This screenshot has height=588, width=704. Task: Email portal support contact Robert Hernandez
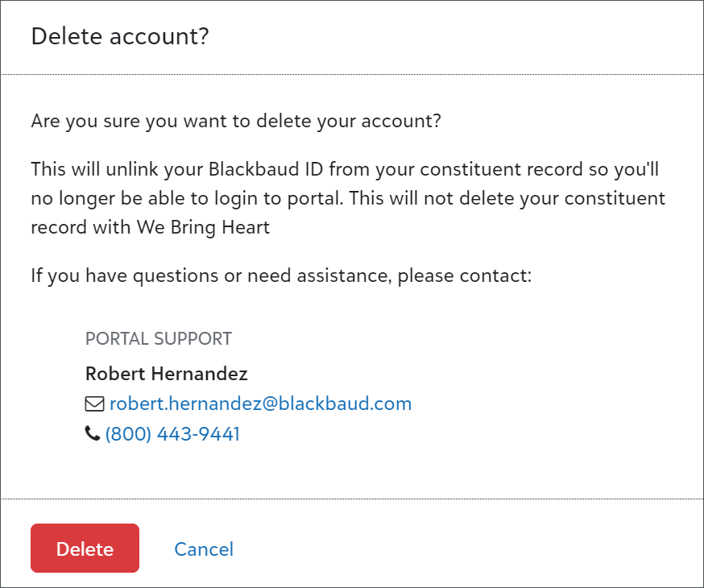click(x=260, y=404)
